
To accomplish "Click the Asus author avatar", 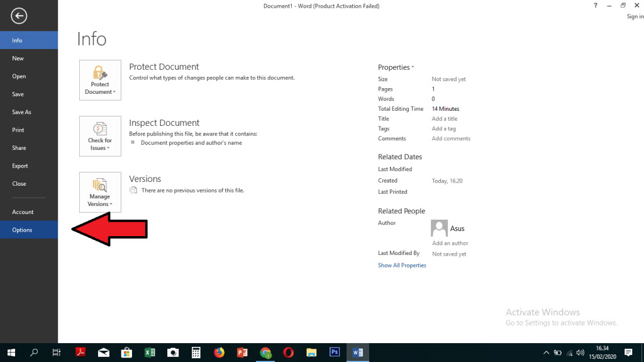I will [440, 228].
